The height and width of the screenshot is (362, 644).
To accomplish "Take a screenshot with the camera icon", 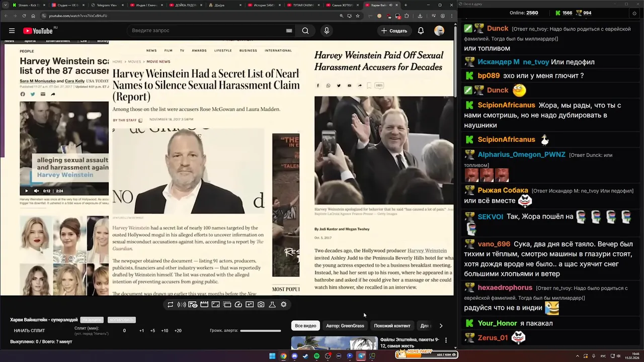I will [261, 305].
